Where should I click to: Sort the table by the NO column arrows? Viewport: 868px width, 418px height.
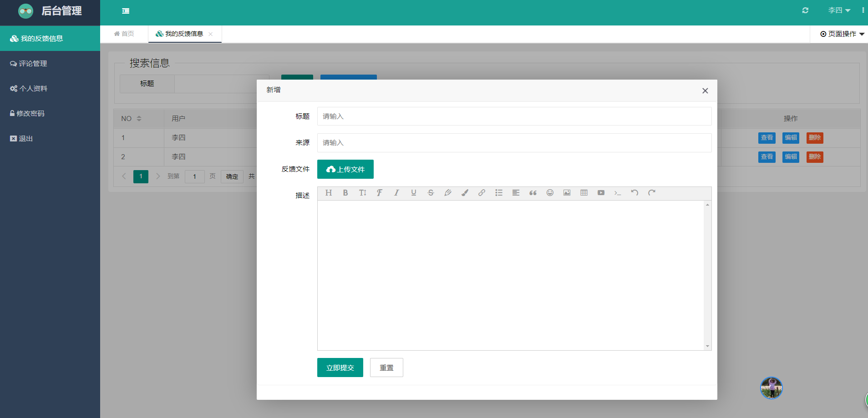click(139, 118)
